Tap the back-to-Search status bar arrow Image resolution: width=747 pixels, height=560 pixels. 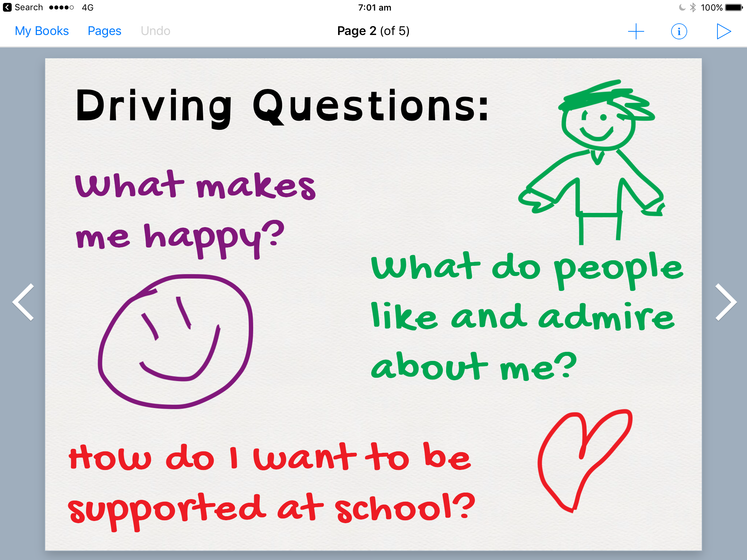[7, 7]
